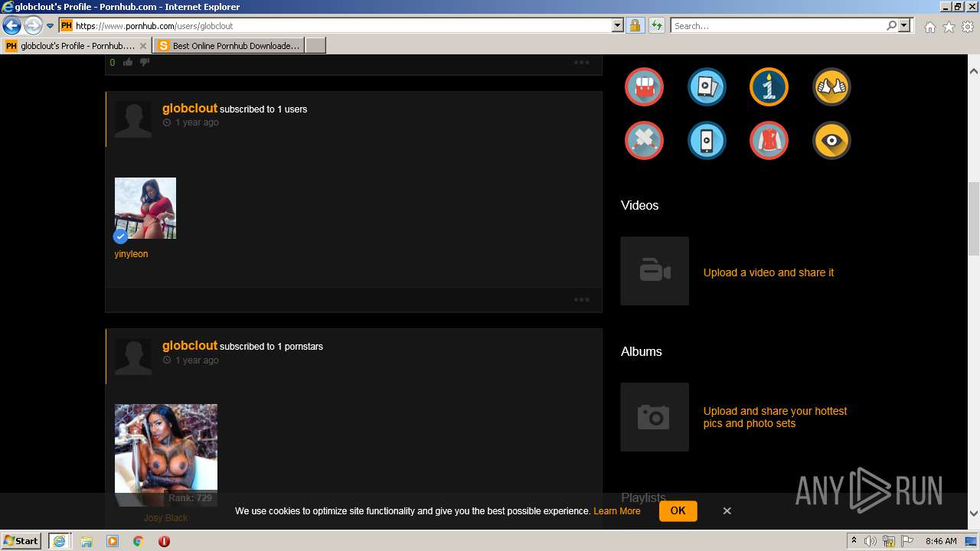Click the video camera upload icon

(655, 271)
